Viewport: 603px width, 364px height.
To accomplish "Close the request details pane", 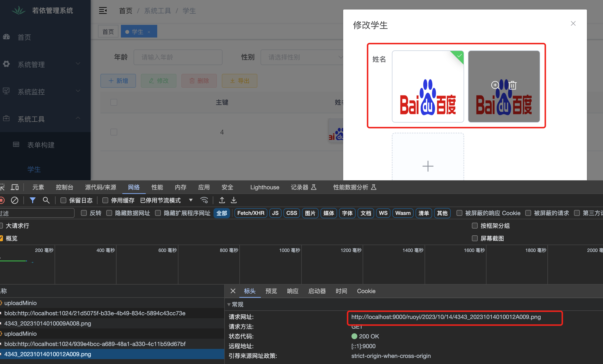I will (233, 291).
